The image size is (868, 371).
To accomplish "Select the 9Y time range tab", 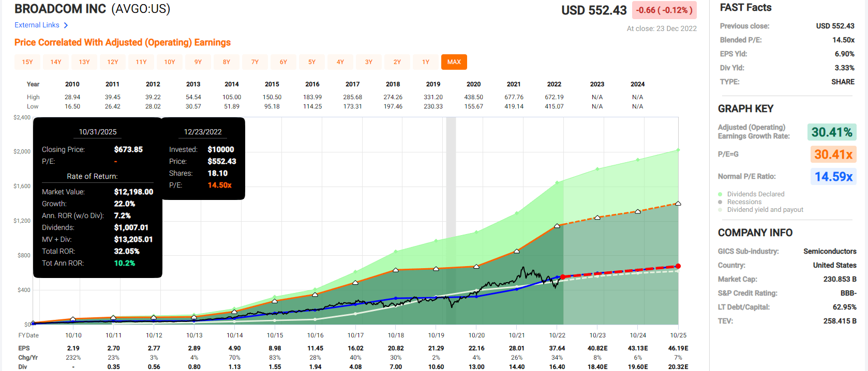I will [198, 62].
